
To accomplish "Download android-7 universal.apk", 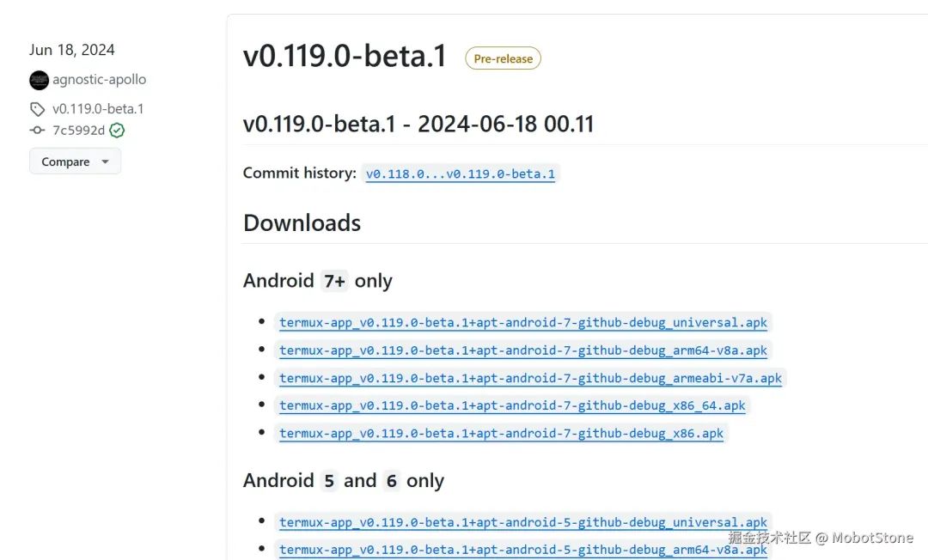I will [x=523, y=322].
